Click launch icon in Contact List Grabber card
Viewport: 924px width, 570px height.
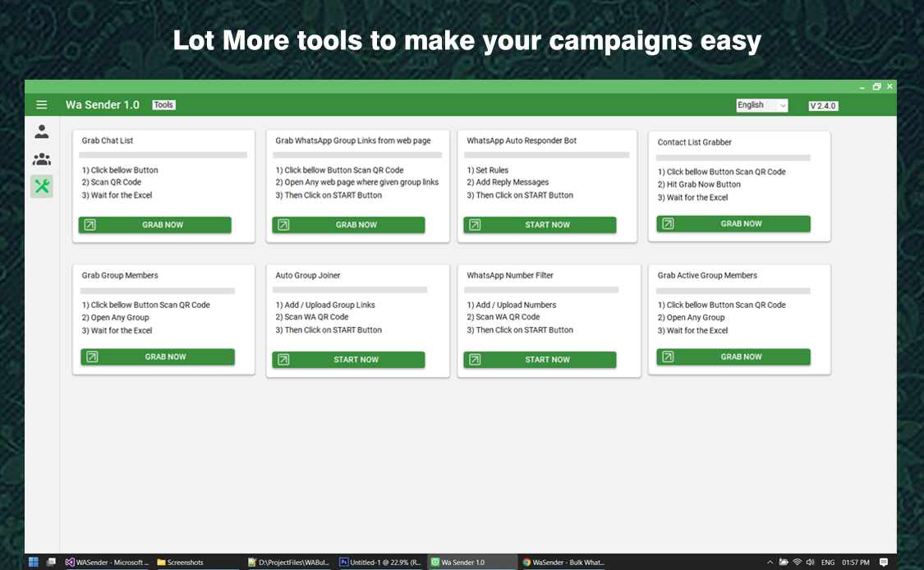(x=668, y=223)
